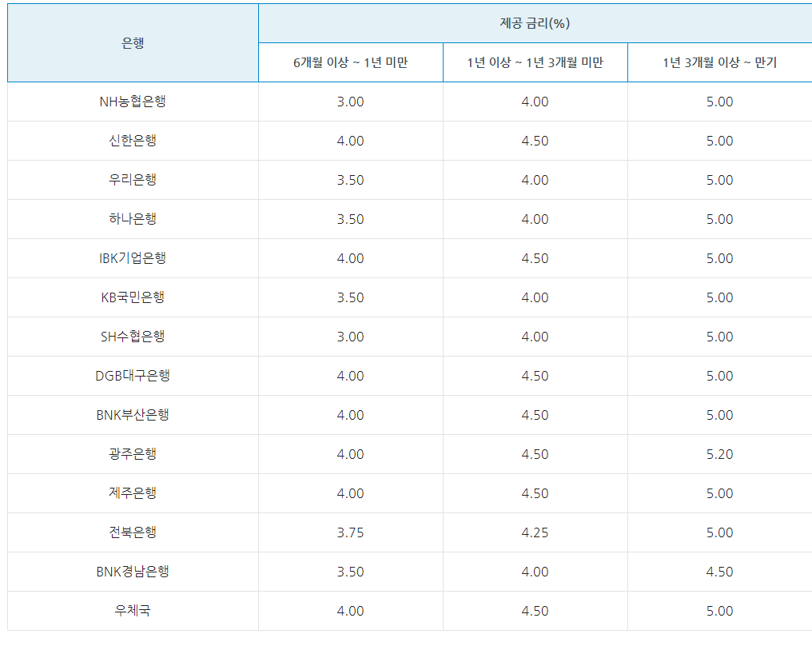Screen dimensions: 812x646
Task: Select KB국민은행 rate 5.00
Action: coord(720,298)
